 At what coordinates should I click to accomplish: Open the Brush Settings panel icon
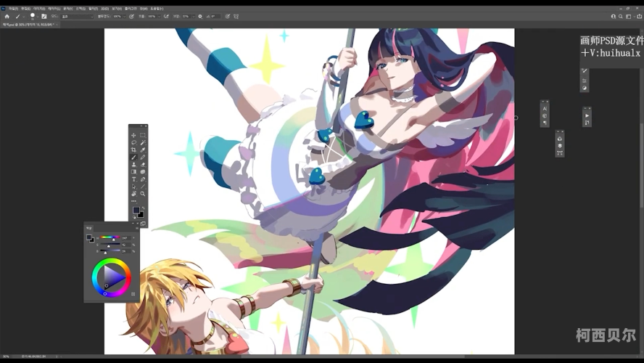pyautogui.click(x=585, y=70)
